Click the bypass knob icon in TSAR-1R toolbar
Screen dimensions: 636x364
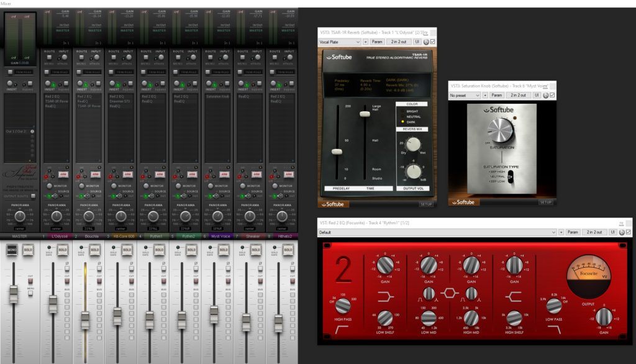pos(426,42)
